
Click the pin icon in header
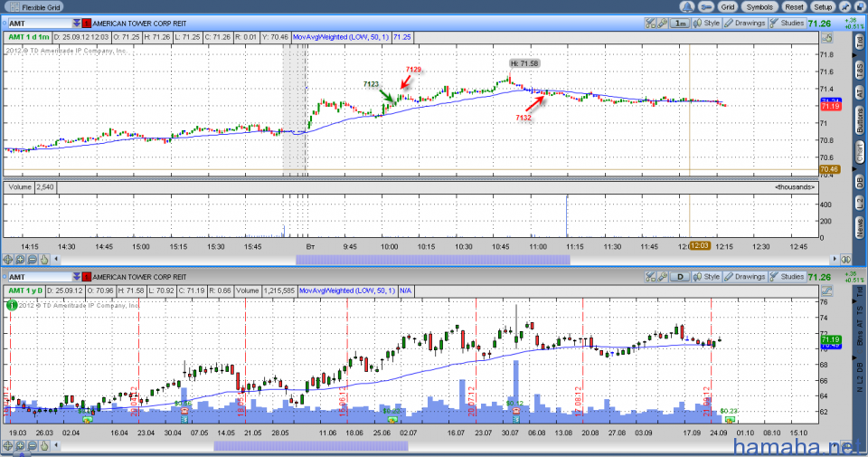pyautogui.click(x=844, y=7)
